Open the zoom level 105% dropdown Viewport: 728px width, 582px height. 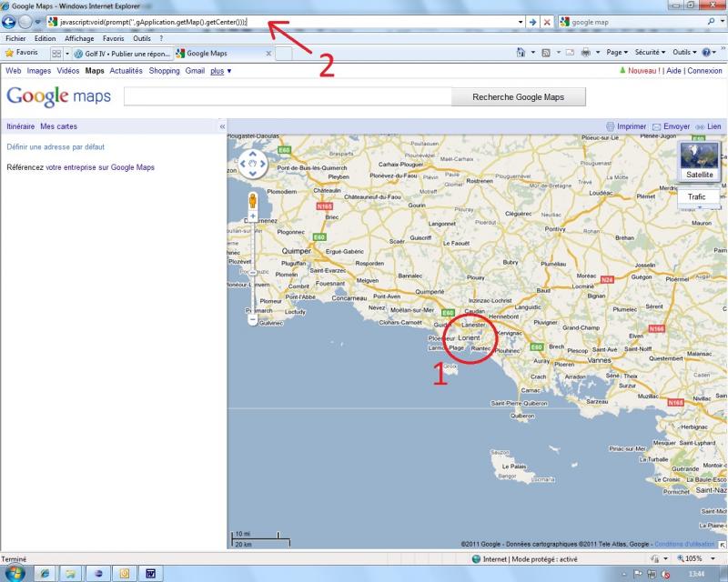coord(713,558)
